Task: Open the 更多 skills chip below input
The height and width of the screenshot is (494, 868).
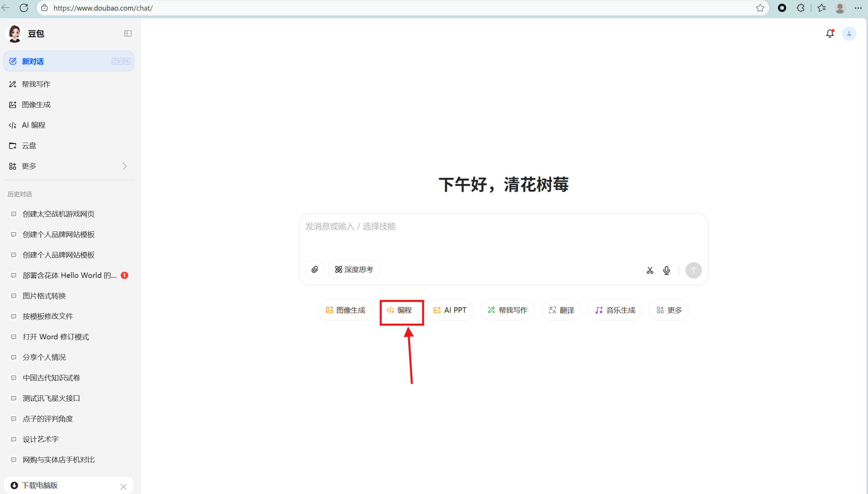Action: pyautogui.click(x=669, y=310)
